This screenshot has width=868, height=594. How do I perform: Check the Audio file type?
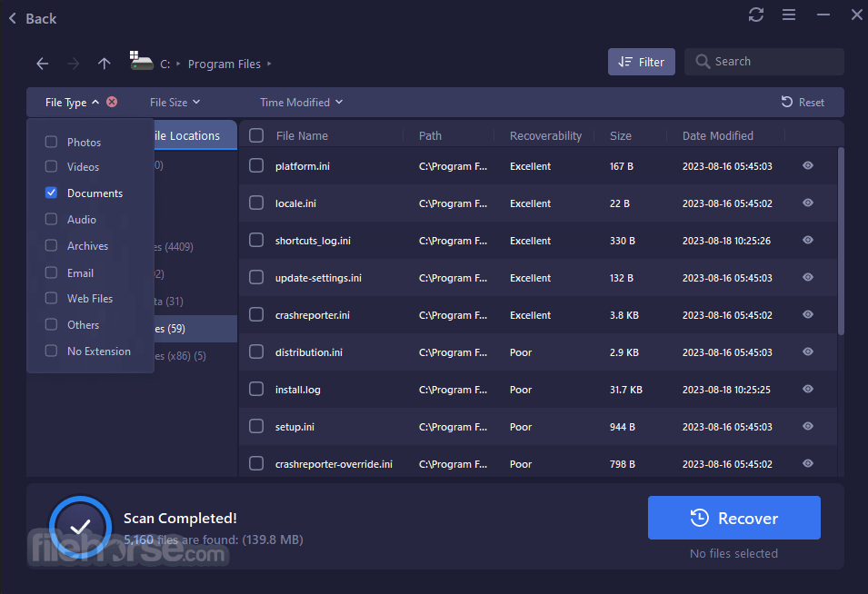(x=51, y=219)
